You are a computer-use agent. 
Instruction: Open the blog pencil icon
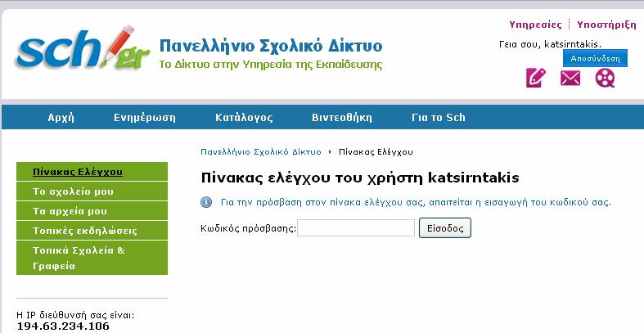click(x=535, y=78)
